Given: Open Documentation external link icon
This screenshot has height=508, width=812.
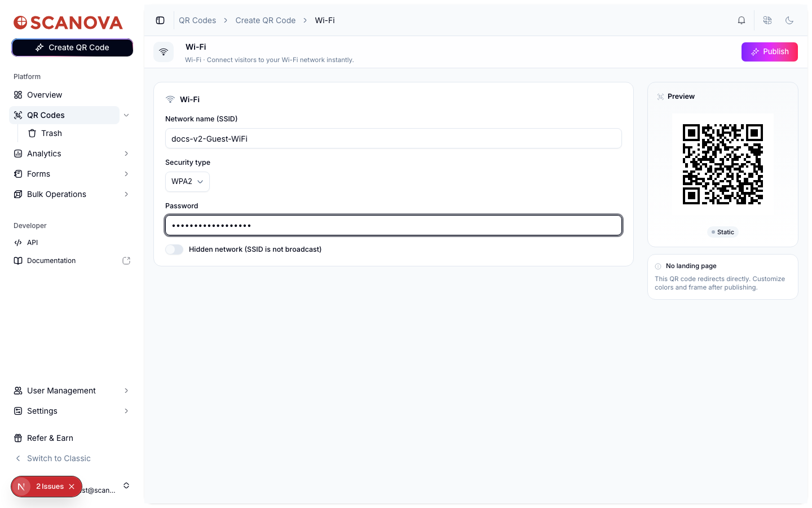Looking at the screenshot, I should tap(126, 261).
